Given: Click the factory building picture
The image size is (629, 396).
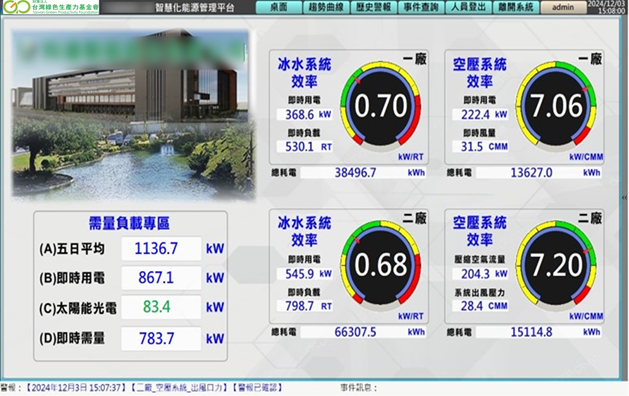Looking at the screenshot, I should (134, 115).
